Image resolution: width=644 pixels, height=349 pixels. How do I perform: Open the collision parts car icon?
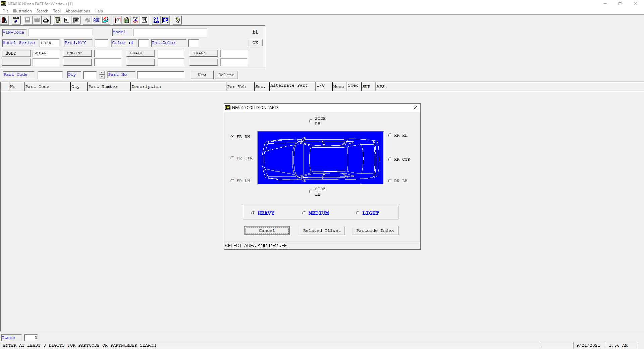pyautogui.click(x=106, y=20)
